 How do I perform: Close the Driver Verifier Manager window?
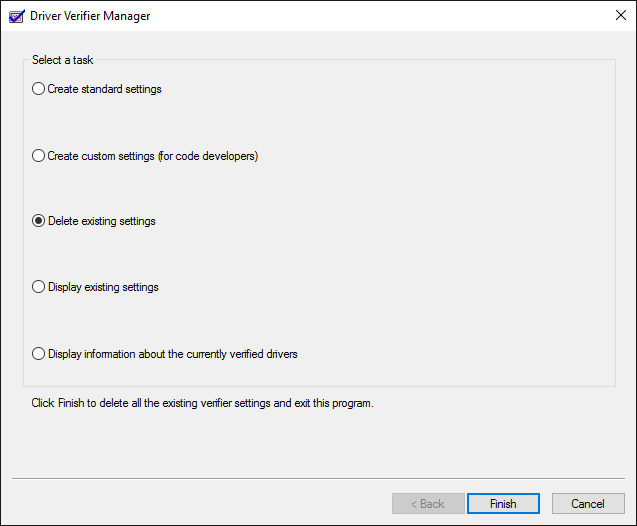click(x=620, y=15)
